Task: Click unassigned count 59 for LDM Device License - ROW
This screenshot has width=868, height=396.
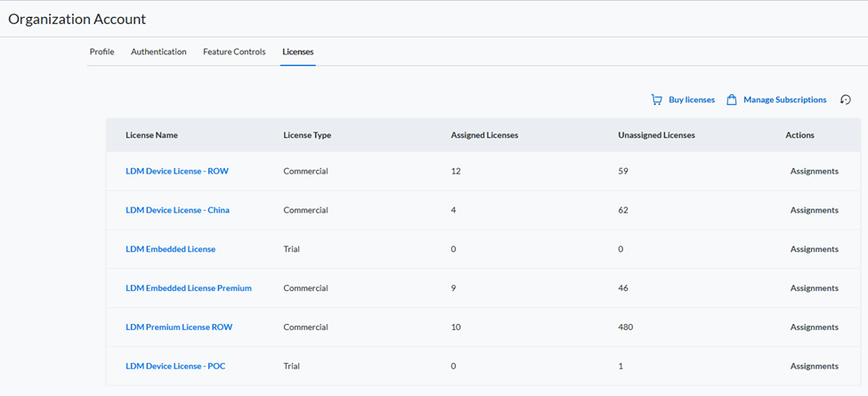Action: 623,172
